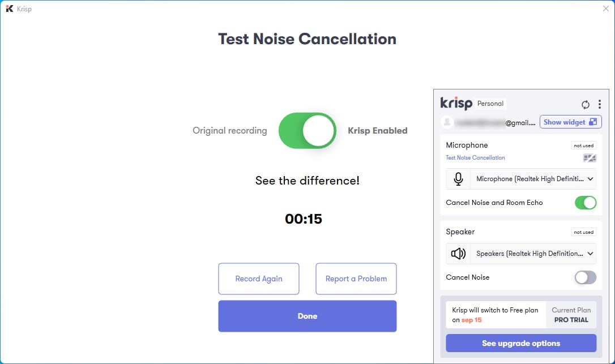Click the Done button
The image size is (615, 364).
coord(308,316)
